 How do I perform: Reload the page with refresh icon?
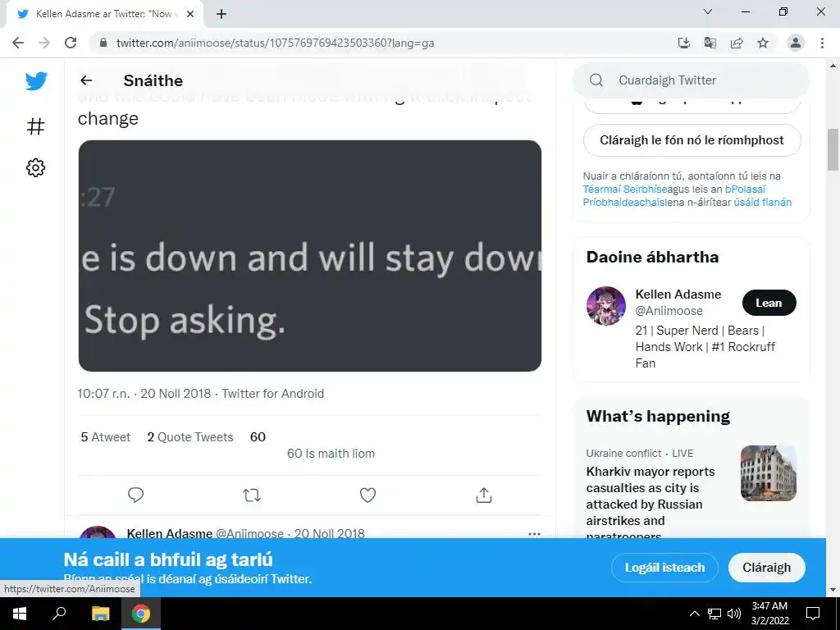[x=71, y=43]
